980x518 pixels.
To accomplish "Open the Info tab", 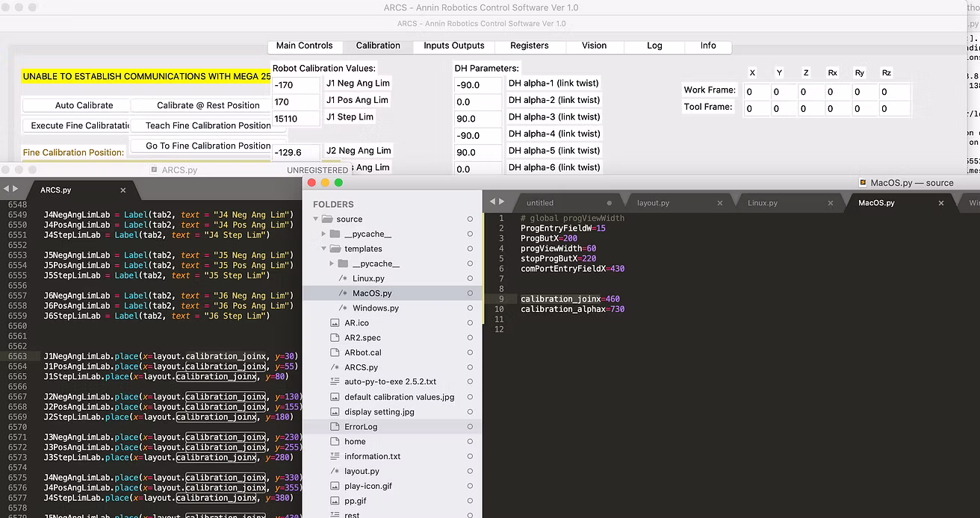I will click(x=708, y=46).
